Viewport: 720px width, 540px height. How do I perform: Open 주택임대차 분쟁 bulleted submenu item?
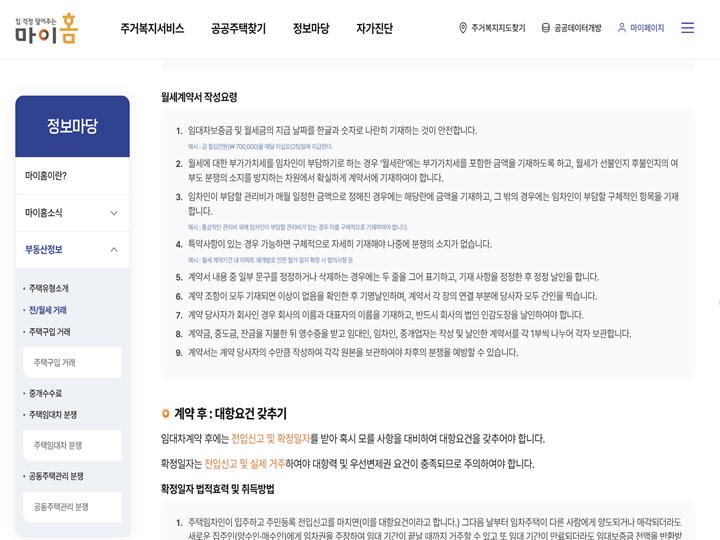[x=53, y=415]
